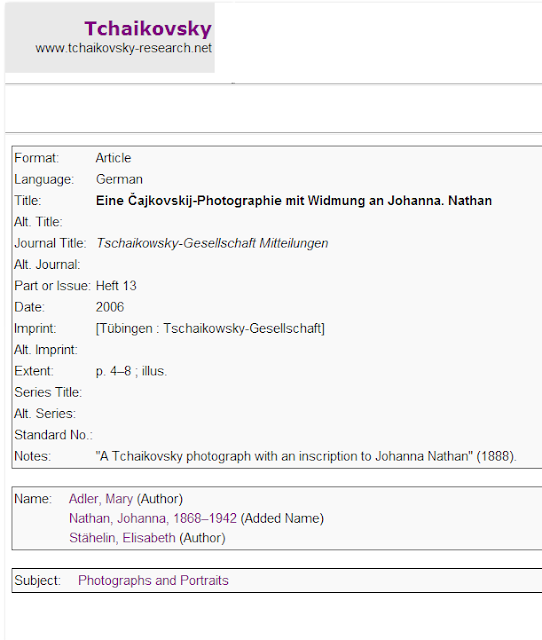The width and height of the screenshot is (542, 640).
Task: Click the Journal Title field label
Action: tap(50, 243)
